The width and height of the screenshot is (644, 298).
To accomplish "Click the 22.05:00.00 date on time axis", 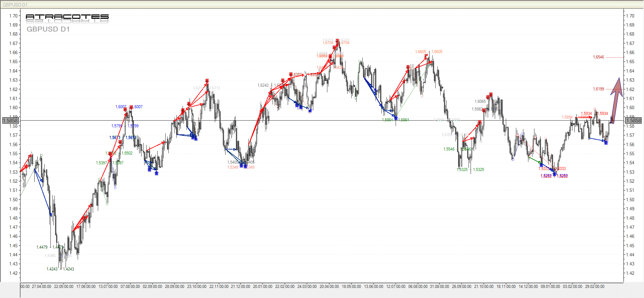I will point(64,287).
